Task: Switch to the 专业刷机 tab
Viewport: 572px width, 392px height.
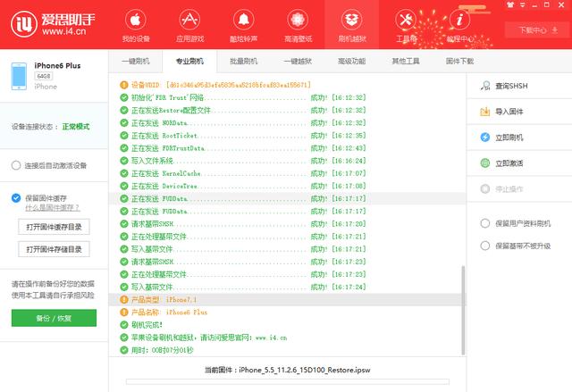Action: coord(189,62)
